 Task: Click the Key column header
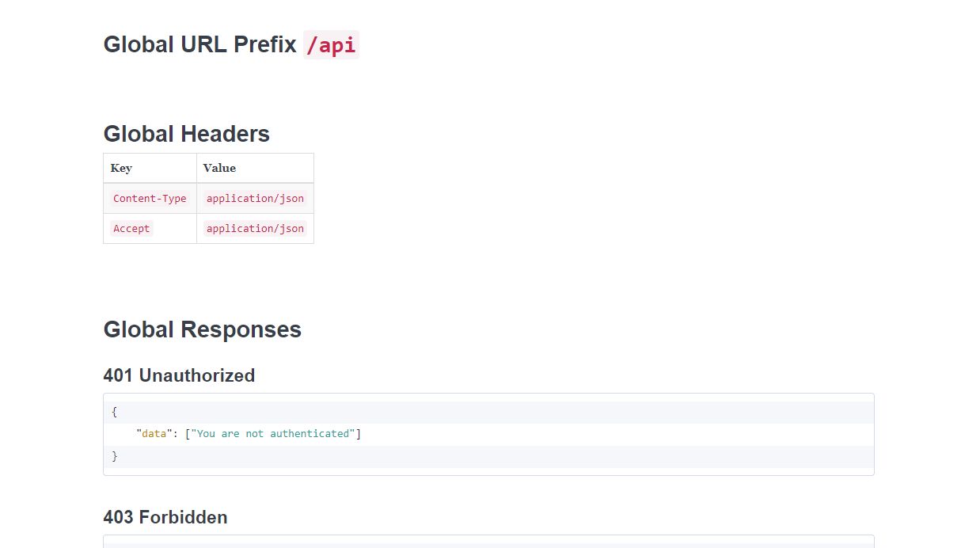121,168
